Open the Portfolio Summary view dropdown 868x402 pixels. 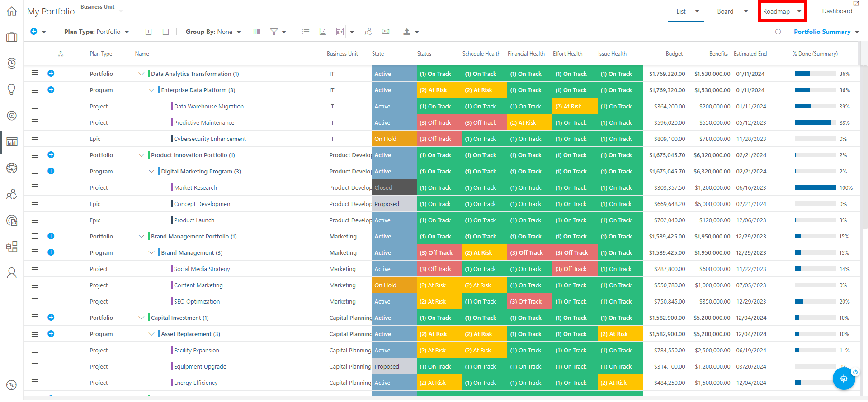826,32
